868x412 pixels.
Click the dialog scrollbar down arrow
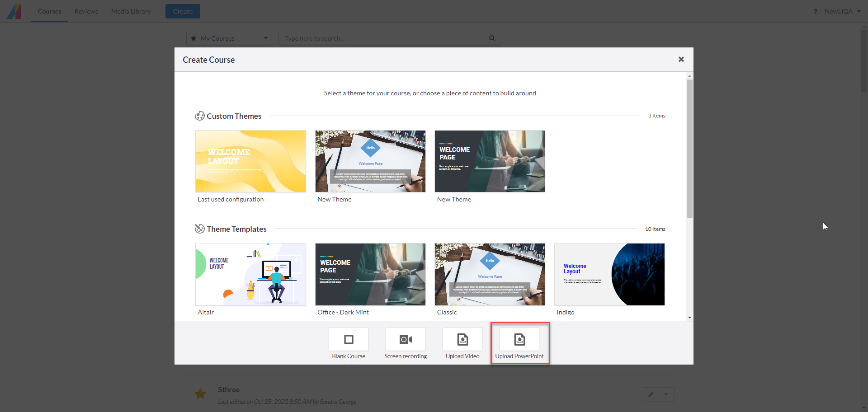tap(689, 318)
